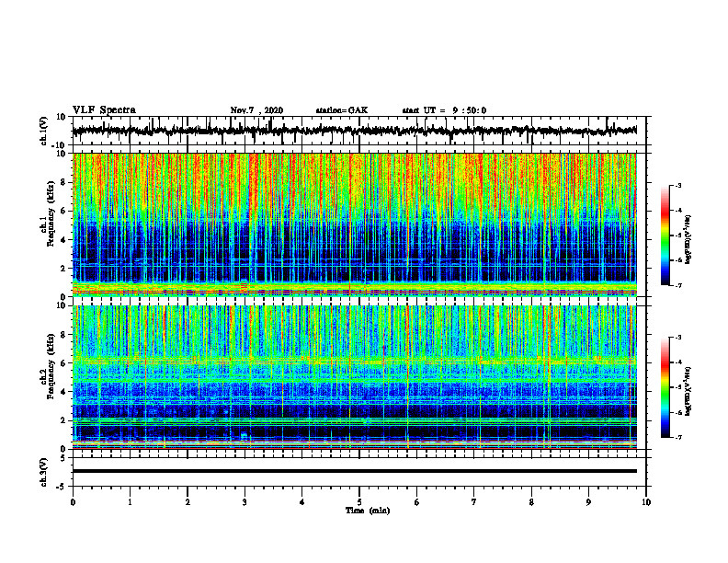Click the ch.2 frequency tick label "2"
728x563 pixels.
[x=64, y=420]
